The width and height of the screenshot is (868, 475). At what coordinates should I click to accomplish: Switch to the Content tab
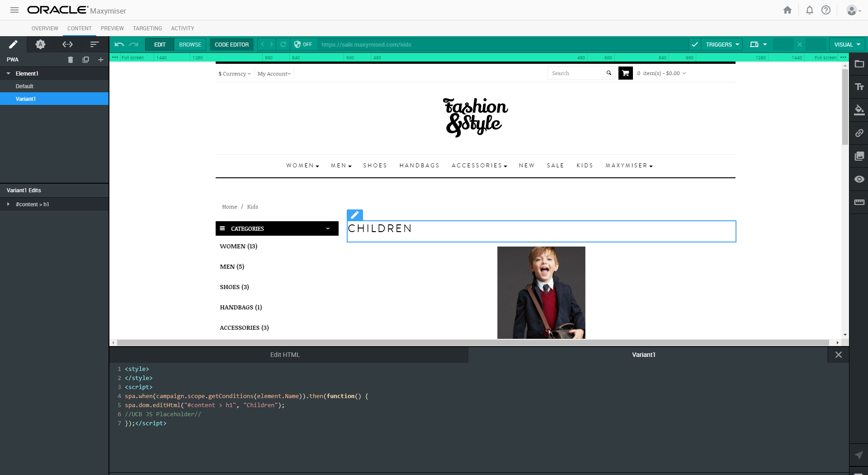click(x=80, y=28)
